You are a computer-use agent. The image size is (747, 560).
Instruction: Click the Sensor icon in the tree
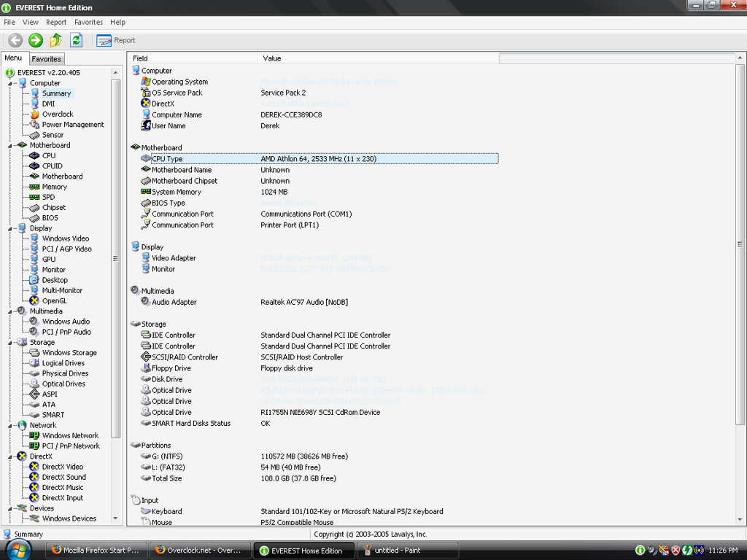pos(34,135)
